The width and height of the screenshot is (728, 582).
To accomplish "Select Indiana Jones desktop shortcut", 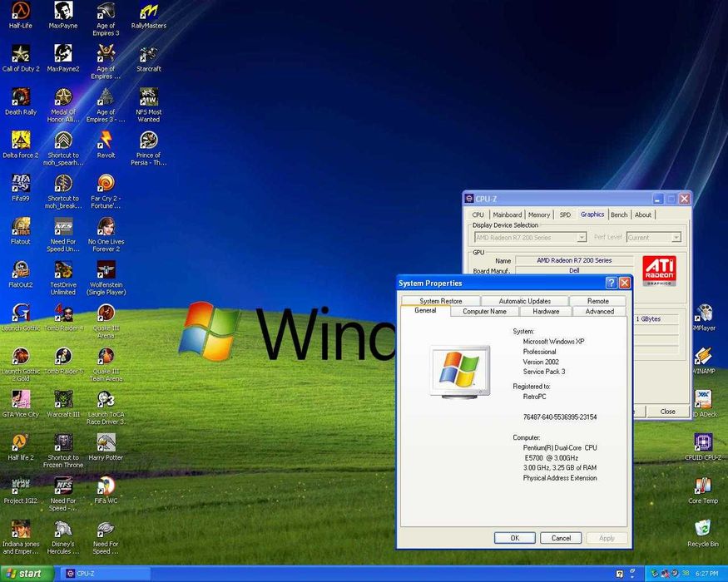I will [21, 536].
